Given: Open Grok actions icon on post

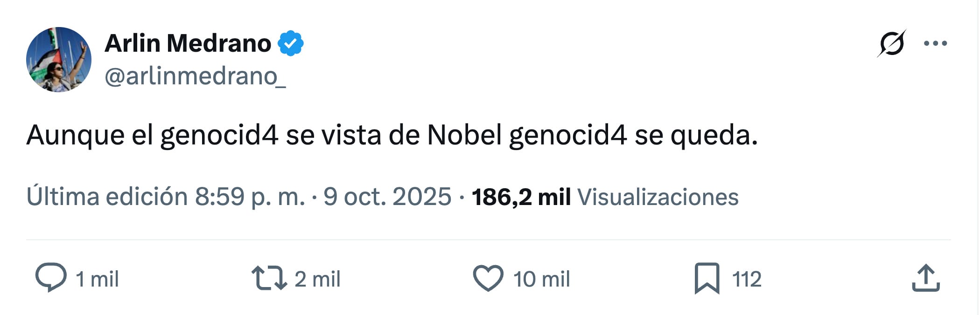Looking at the screenshot, I should 891,44.
